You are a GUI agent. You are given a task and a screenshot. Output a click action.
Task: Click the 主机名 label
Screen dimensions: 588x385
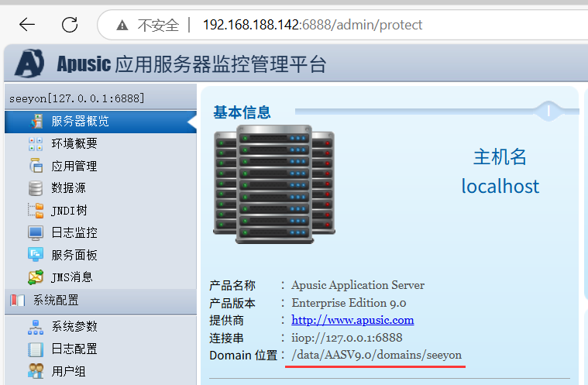coord(500,156)
